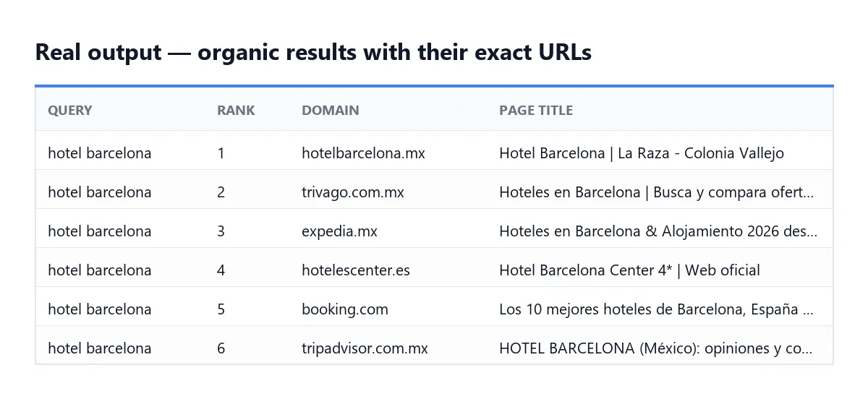Image resolution: width=868 pixels, height=399 pixels.
Task: Click the title 'Hotel Barcelona | La Raza - Colonia Vallejo'
Action: [642, 153]
